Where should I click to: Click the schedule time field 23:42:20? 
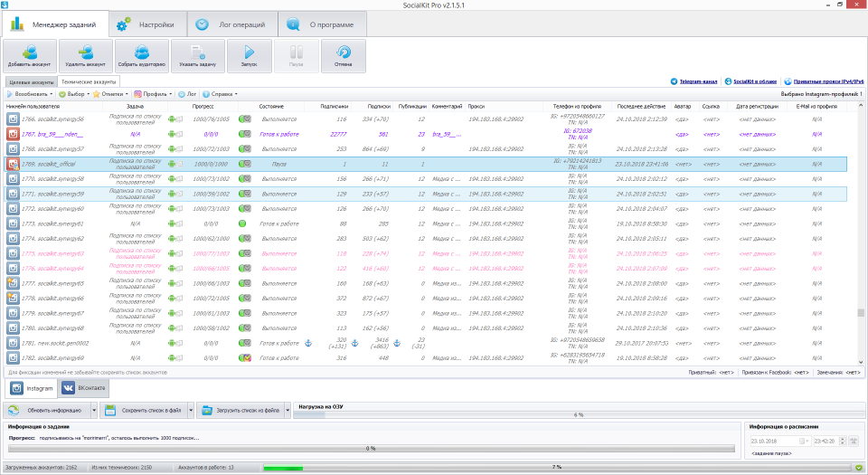[x=826, y=442]
